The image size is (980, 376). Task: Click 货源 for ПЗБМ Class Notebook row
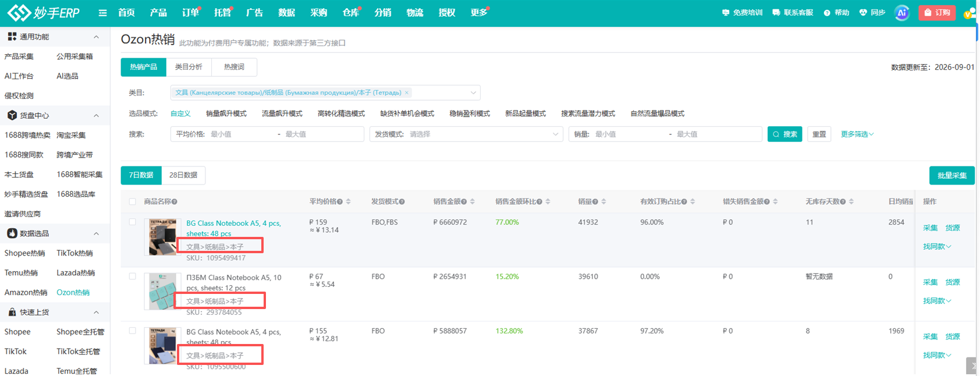(x=953, y=282)
